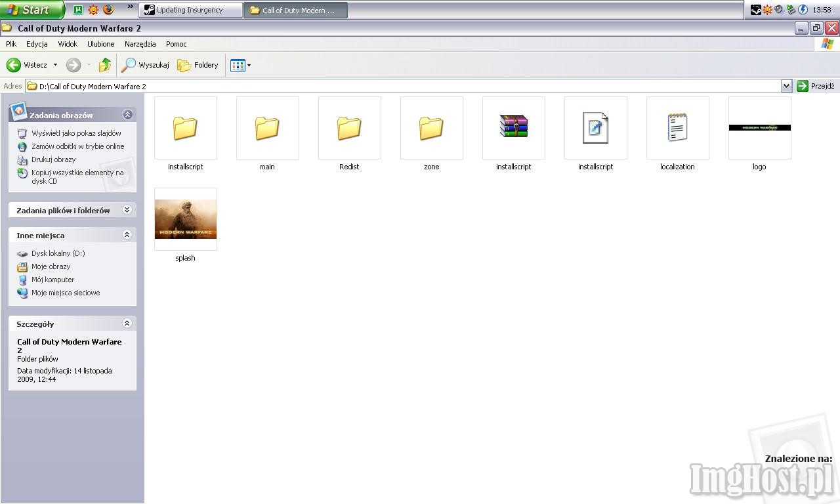Click the green quick launch icon
The image size is (840, 504).
79,10
